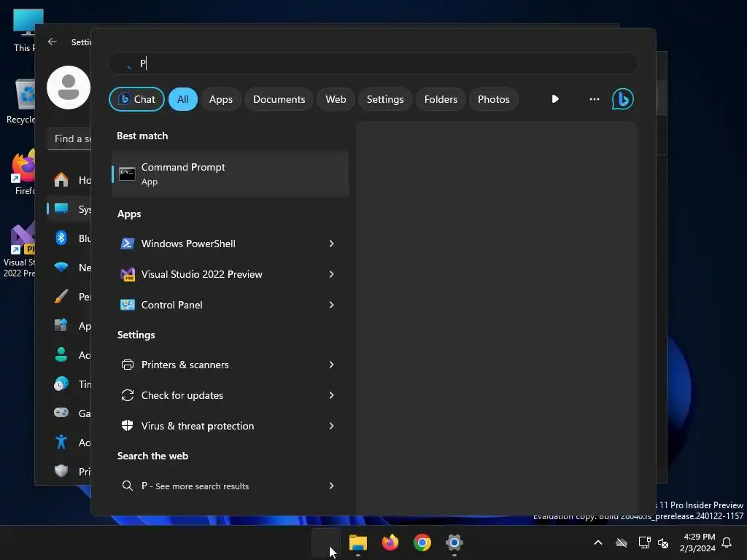Select Recycle Bin desktop icon
Screen dimensions: 747x560
pyautogui.click(x=23, y=101)
